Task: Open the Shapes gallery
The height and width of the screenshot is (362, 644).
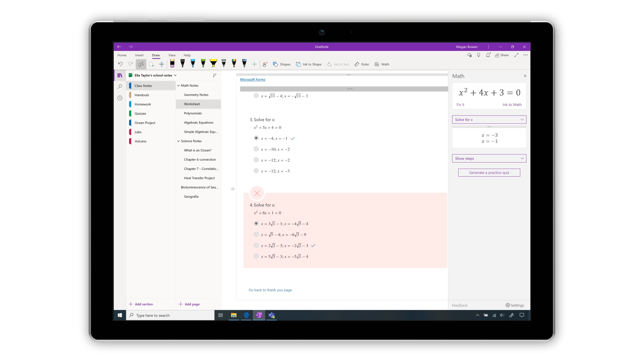Action: click(x=282, y=64)
